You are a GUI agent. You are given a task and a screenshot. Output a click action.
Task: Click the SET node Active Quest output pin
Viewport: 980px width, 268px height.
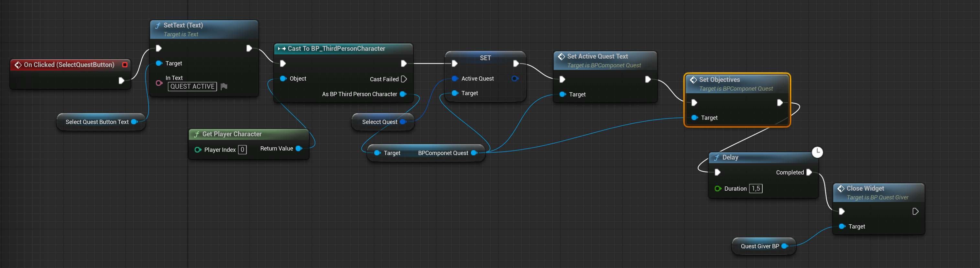coord(515,79)
